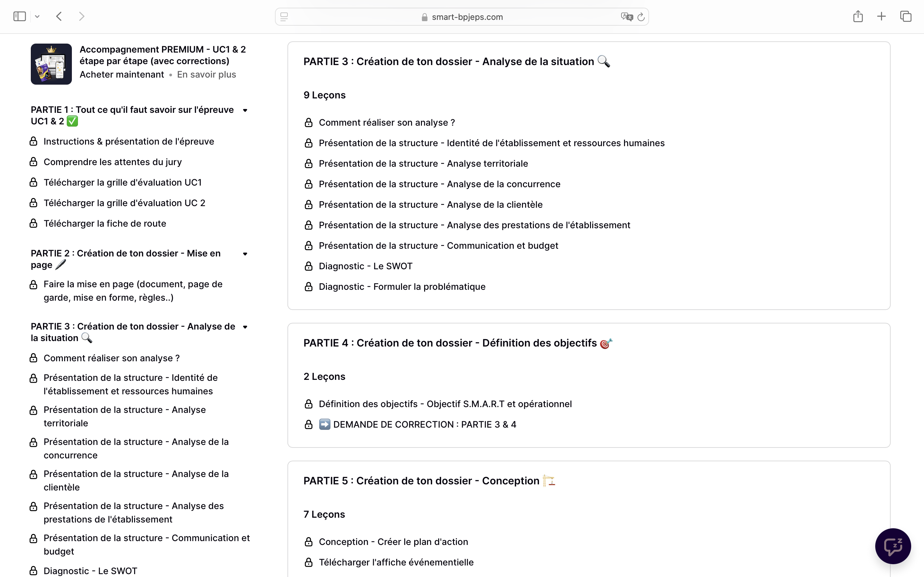Go back to previous page
The image size is (924, 577).
coord(59,16)
